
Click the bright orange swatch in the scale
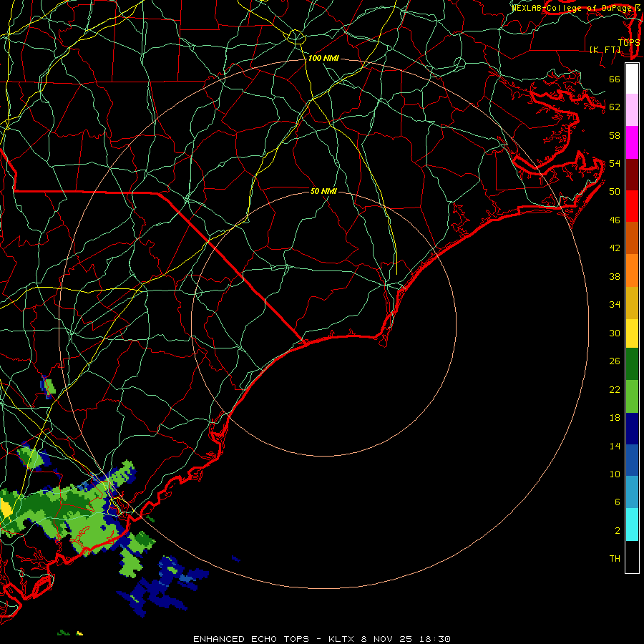pyautogui.click(x=632, y=270)
